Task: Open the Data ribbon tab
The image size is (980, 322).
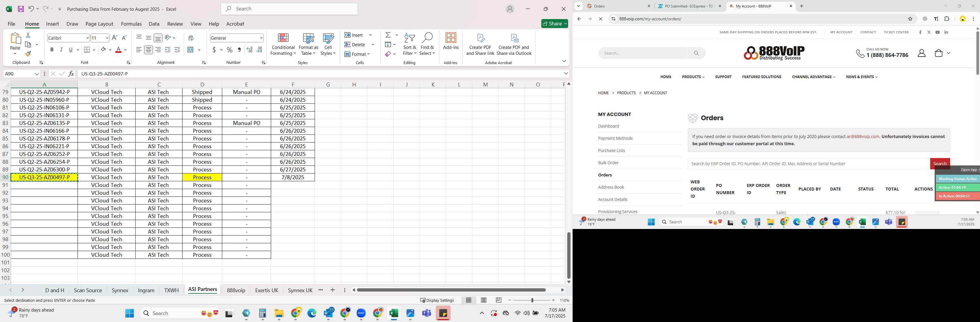Action: tap(154, 24)
